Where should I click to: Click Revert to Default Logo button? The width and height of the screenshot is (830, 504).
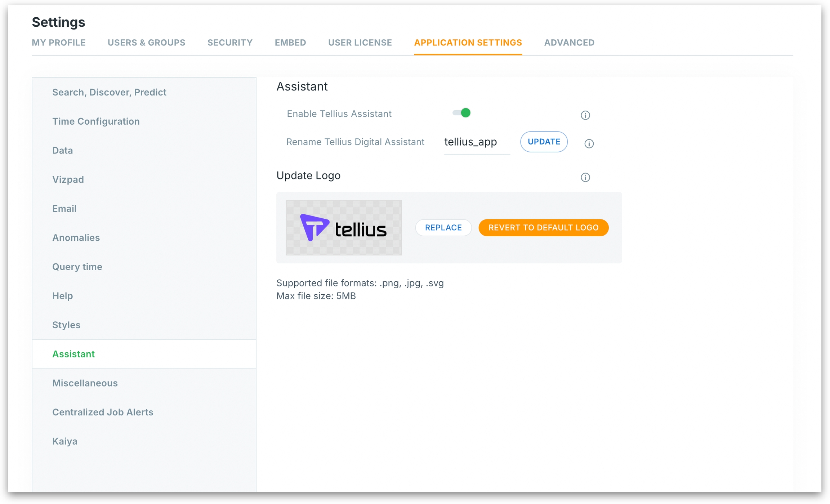tap(543, 228)
